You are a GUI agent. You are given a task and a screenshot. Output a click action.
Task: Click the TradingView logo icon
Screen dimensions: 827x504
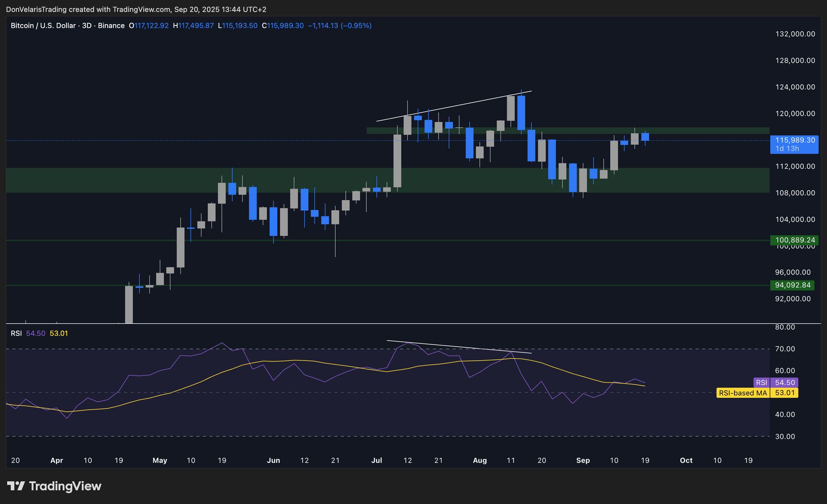16,486
